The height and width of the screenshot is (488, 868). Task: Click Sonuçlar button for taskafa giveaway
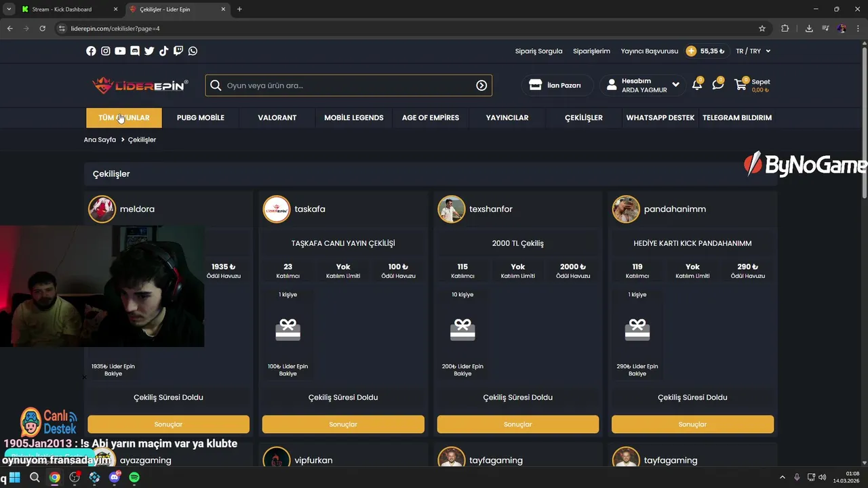pos(343,424)
